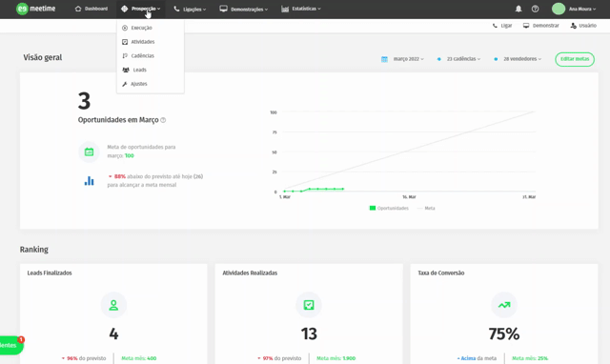Click the blue bar chart icon
The width and height of the screenshot is (610, 364).
click(x=89, y=181)
